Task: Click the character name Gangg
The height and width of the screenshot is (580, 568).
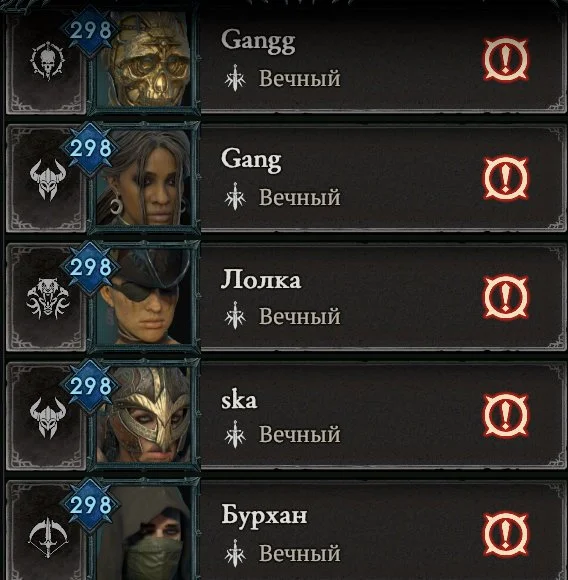Action: coord(258,41)
